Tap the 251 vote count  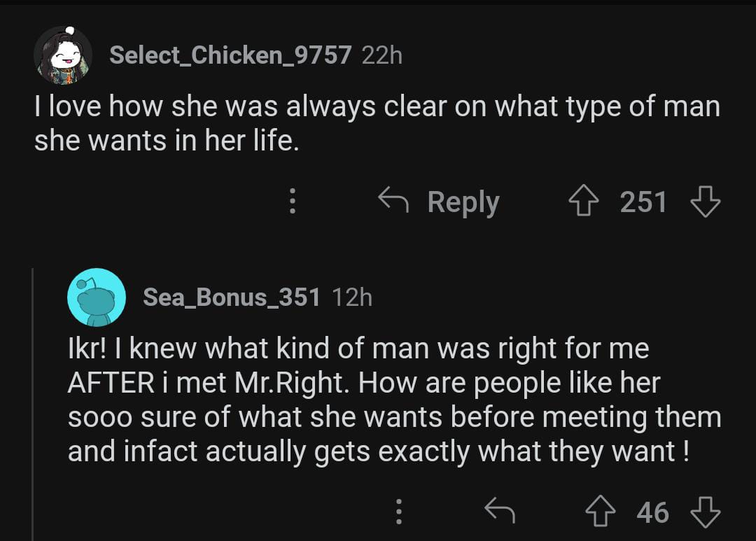pos(643,202)
